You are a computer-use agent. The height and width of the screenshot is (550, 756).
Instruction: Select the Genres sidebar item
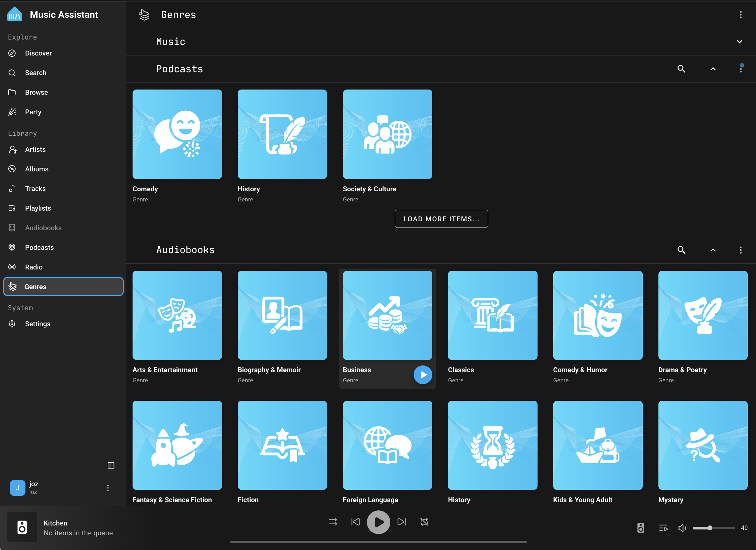click(x=63, y=286)
